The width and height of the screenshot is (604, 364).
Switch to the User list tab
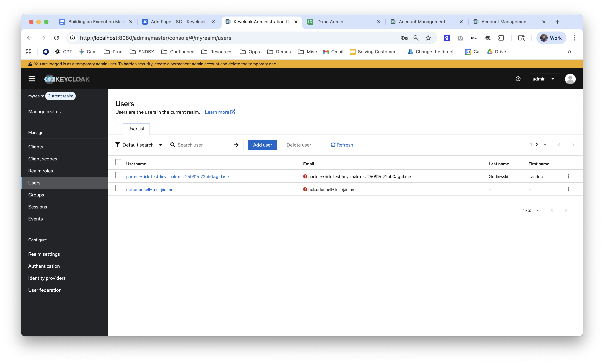136,129
